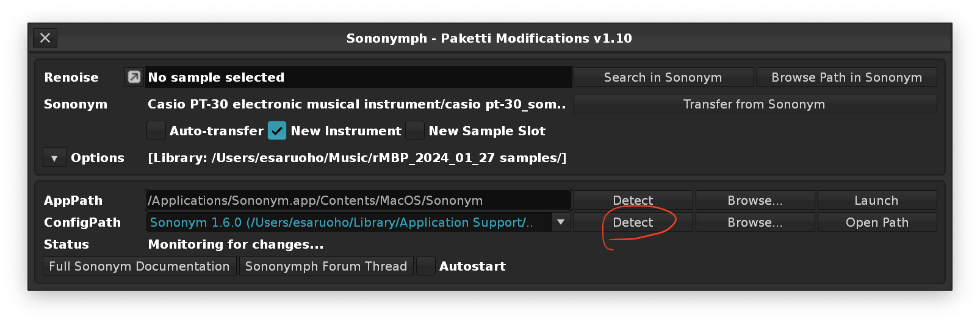The height and width of the screenshot is (323, 980).
Task: Enable the Auto-transfer checkbox
Action: pyautogui.click(x=156, y=130)
